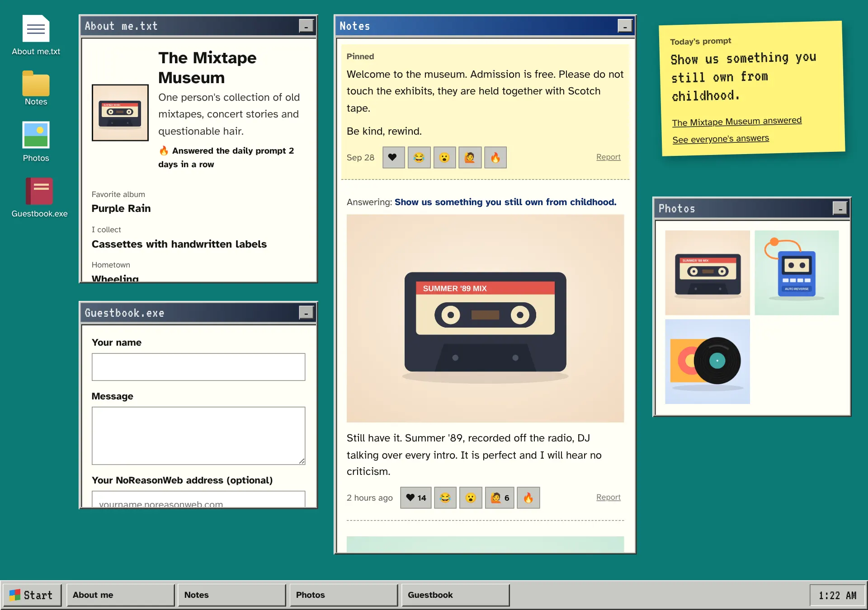Click the taskbar clock showing 1:22 AM
Screen dimensions: 868x610
point(837,595)
